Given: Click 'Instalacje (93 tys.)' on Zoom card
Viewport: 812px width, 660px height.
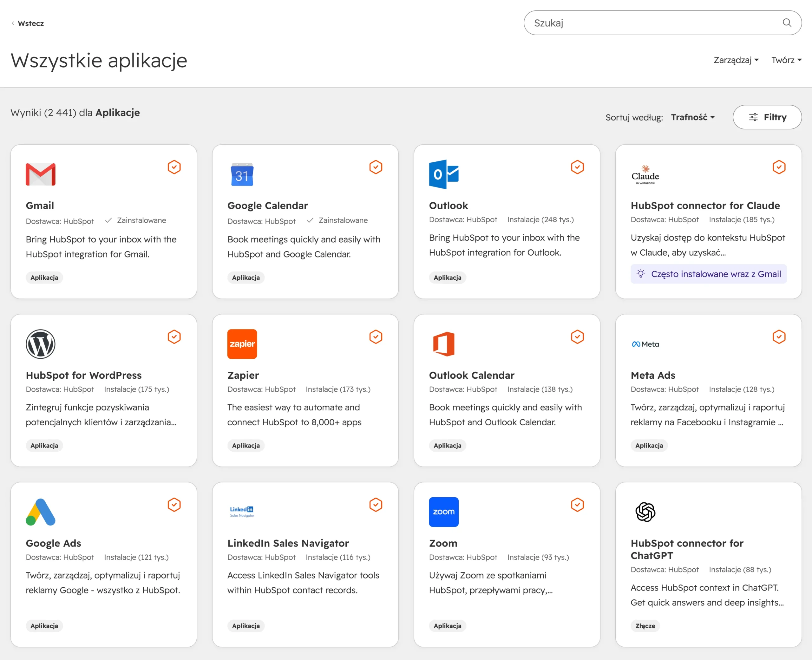Looking at the screenshot, I should click(538, 557).
